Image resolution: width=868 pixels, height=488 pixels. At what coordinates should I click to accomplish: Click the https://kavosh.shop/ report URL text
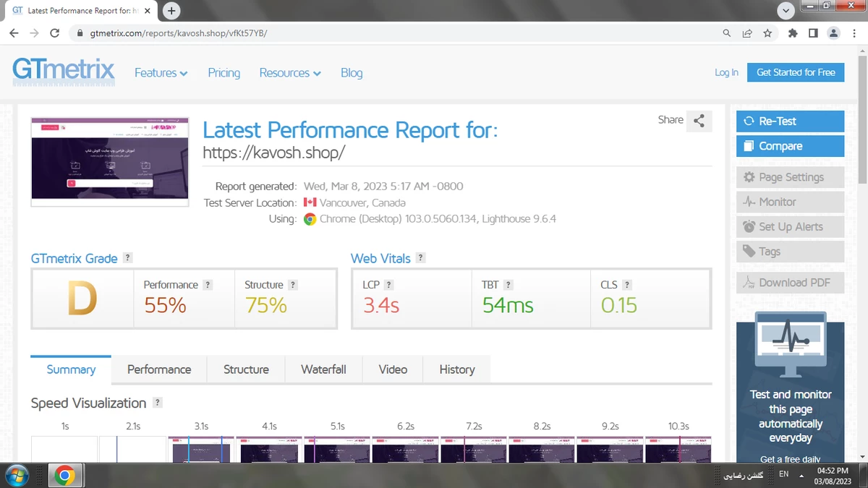[274, 153]
